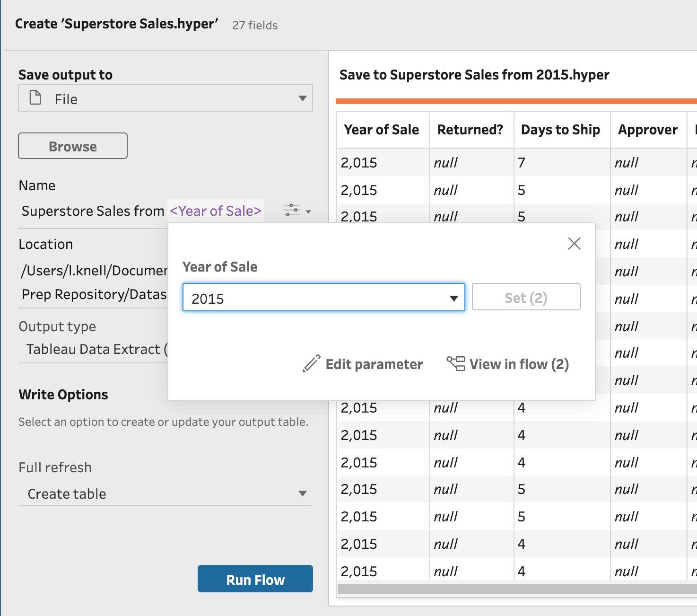Click the Set (2) button
This screenshot has height=616, width=697.
tap(526, 297)
